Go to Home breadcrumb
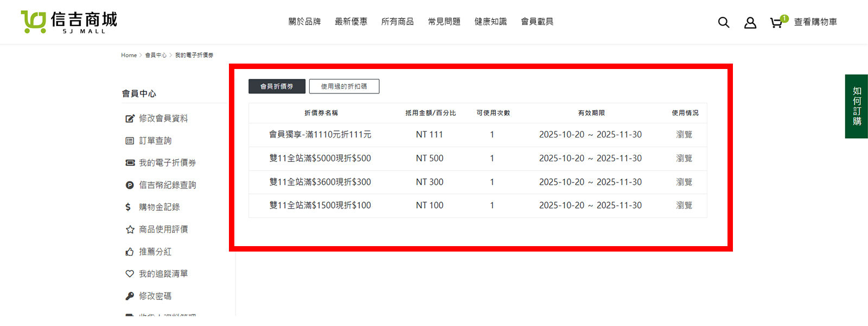 pos(129,55)
